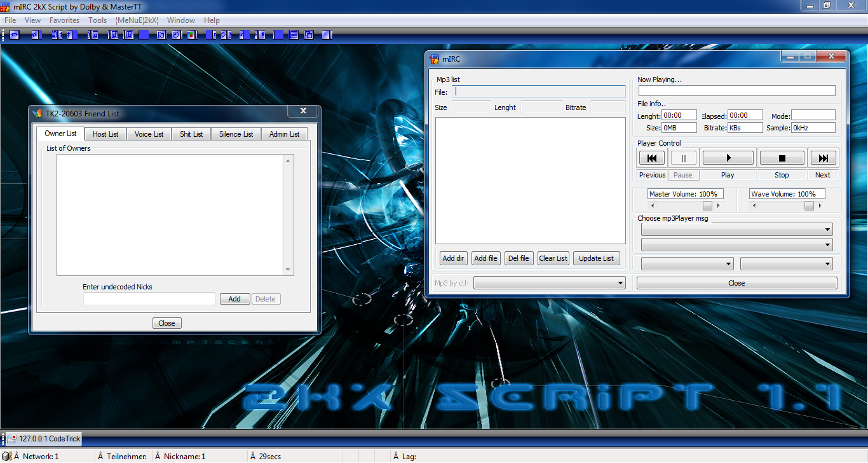Click the Clear List button
Viewport: 868px width, 463px height.
coord(553,258)
